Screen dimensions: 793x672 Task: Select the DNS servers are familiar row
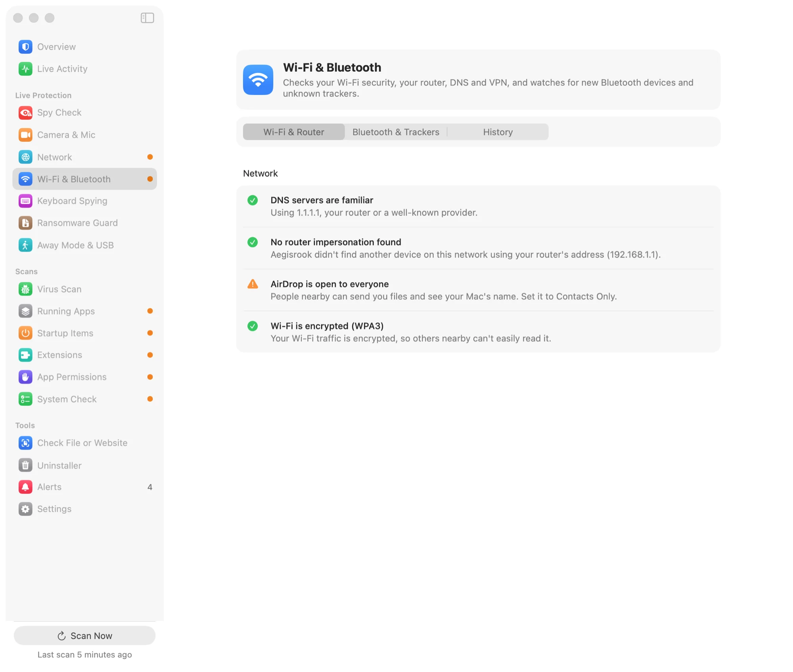[478, 206]
